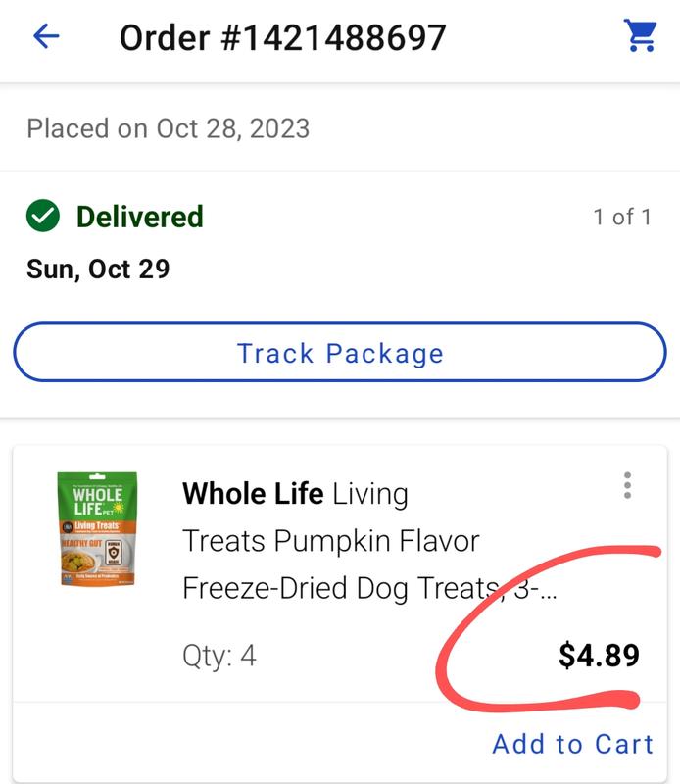This screenshot has width=680, height=784.
Task: Select the Order #1421488697 heading
Action: click(282, 38)
